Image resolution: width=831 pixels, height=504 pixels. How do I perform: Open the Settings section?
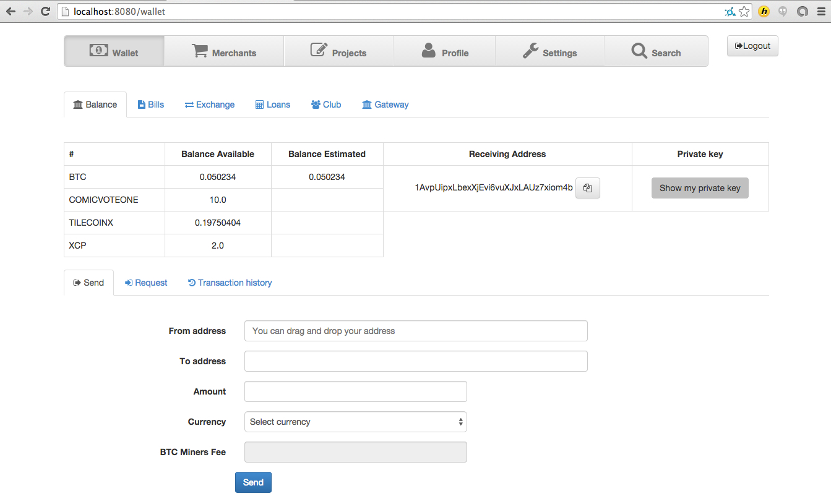tap(549, 51)
